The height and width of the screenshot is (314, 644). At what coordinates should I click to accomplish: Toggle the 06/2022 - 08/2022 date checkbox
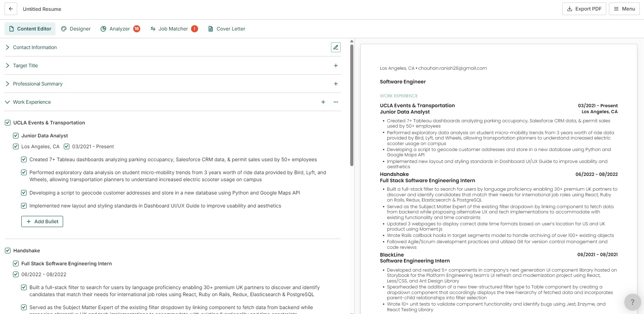16,274
